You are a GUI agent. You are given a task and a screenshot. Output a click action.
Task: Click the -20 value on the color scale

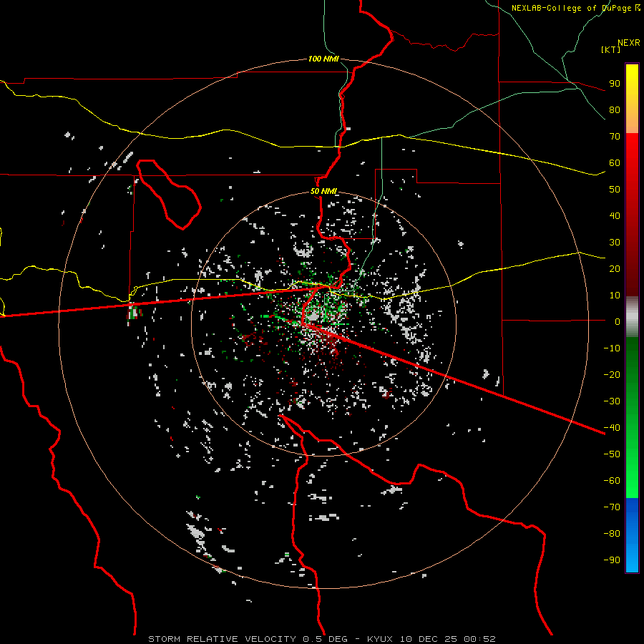(x=612, y=374)
